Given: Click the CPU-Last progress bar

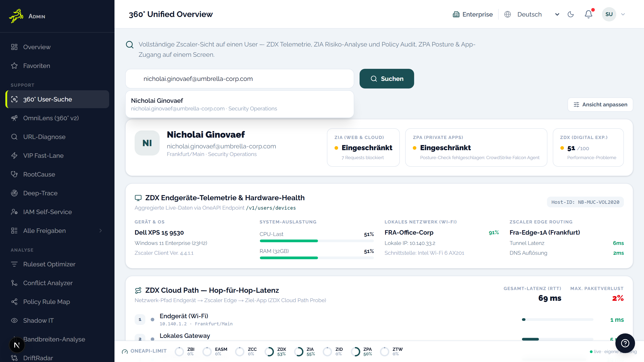Looking at the screenshot, I should pos(316,241).
